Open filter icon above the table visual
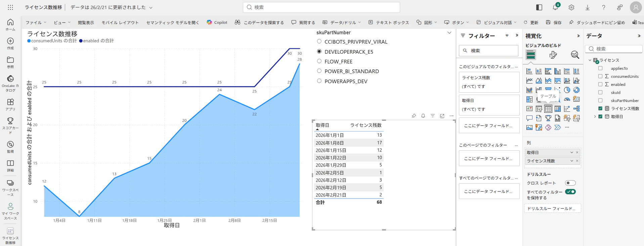The width and height of the screenshot is (644, 246). pos(433,116)
